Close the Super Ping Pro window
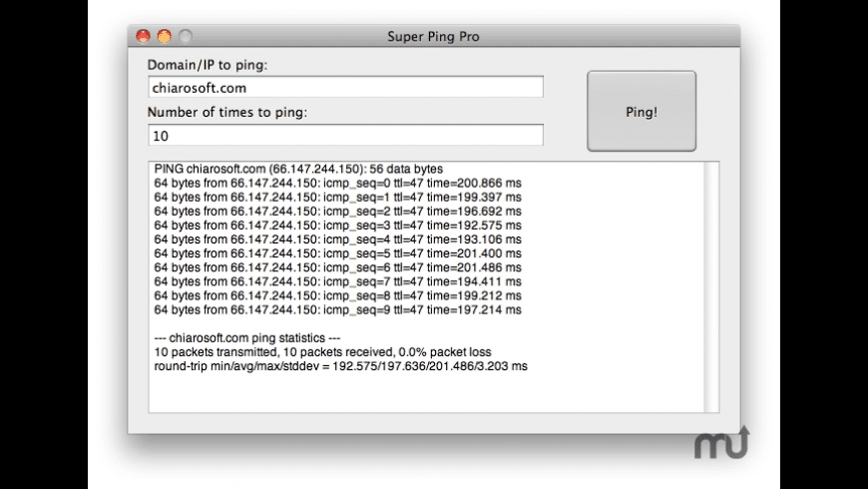This screenshot has height=489, width=868. coord(143,37)
